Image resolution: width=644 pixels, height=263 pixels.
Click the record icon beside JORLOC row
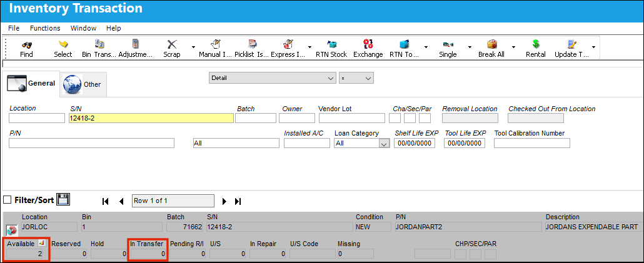[11, 229]
